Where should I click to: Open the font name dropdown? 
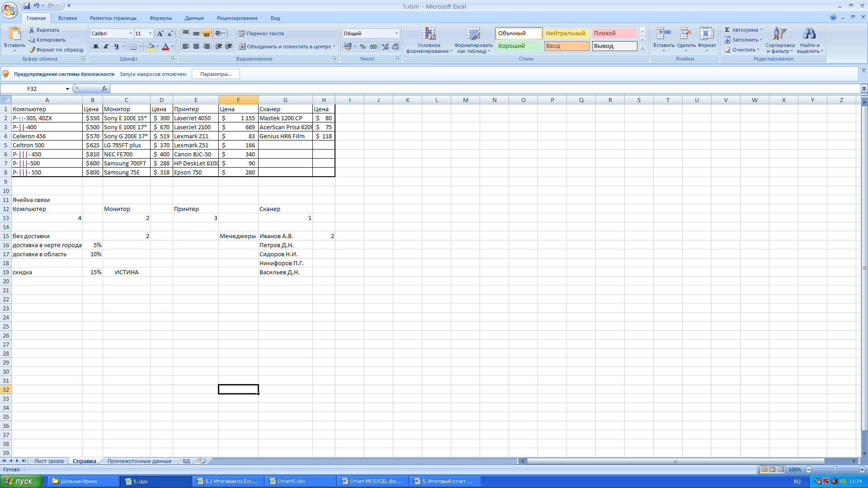point(131,33)
